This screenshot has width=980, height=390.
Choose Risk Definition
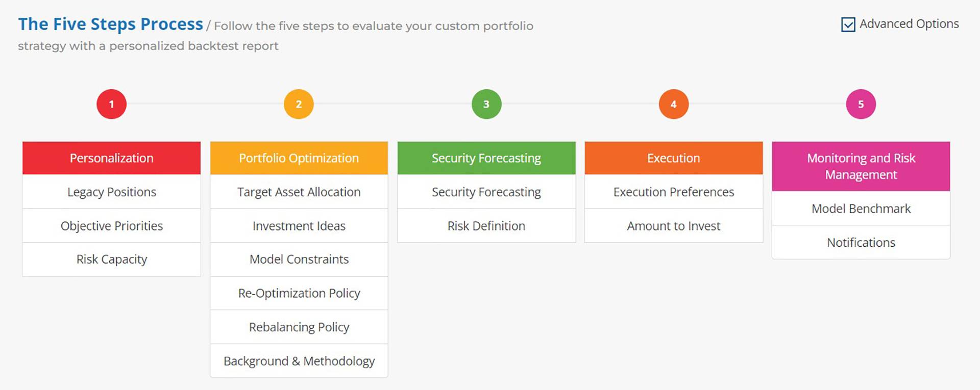(486, 226)
